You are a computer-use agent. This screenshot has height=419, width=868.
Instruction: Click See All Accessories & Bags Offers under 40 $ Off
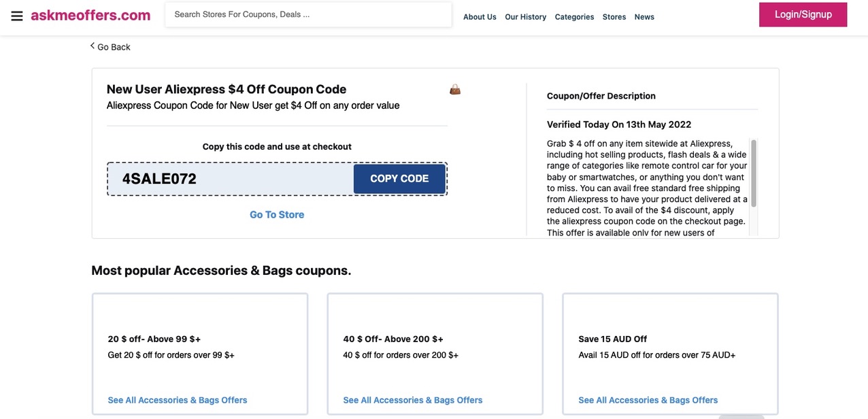(413, 400)
